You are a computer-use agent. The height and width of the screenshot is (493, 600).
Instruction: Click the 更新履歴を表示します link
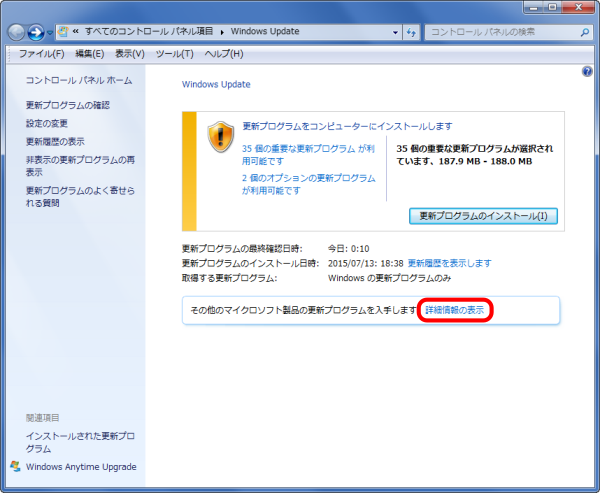tap(450, 263)
